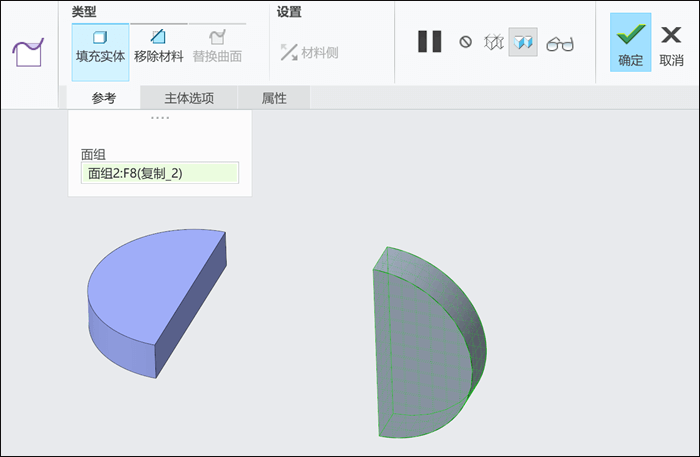
Task: Select 填充实体 fill solid type
Action: (x=100, y=52)
